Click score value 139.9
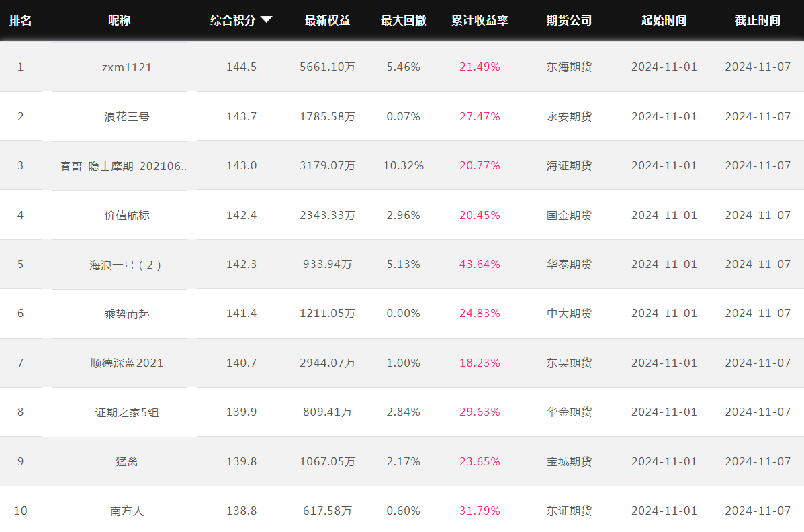The width and height of the screenshot is (804, 532). (242, 412)
